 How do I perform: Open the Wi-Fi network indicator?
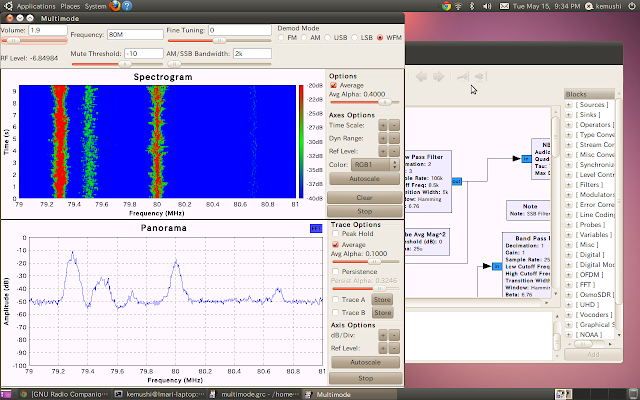tap(458, 6)
